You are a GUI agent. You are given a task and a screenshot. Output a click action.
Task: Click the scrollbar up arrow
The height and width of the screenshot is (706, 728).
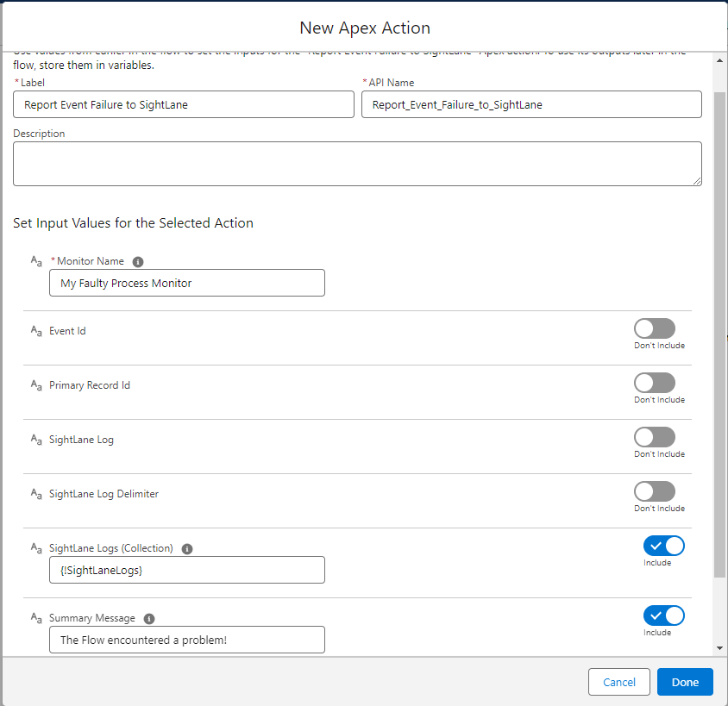pyautogui.click(x=719, y=60)
